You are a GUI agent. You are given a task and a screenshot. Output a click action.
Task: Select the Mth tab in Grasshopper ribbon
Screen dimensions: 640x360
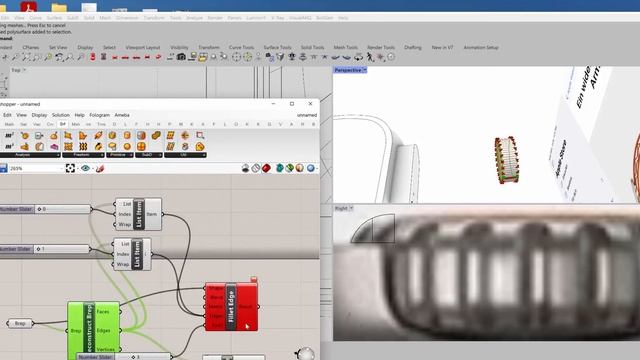(9, 124)
